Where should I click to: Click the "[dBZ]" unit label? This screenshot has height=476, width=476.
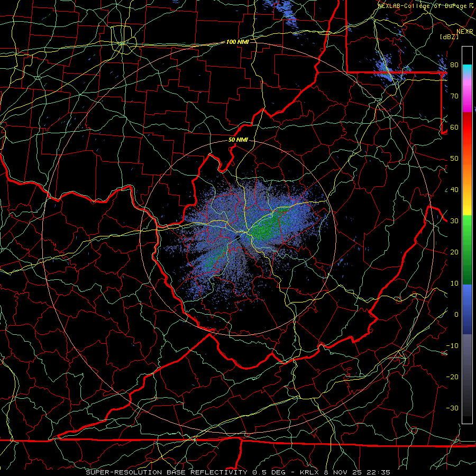(x=449, y=36)
